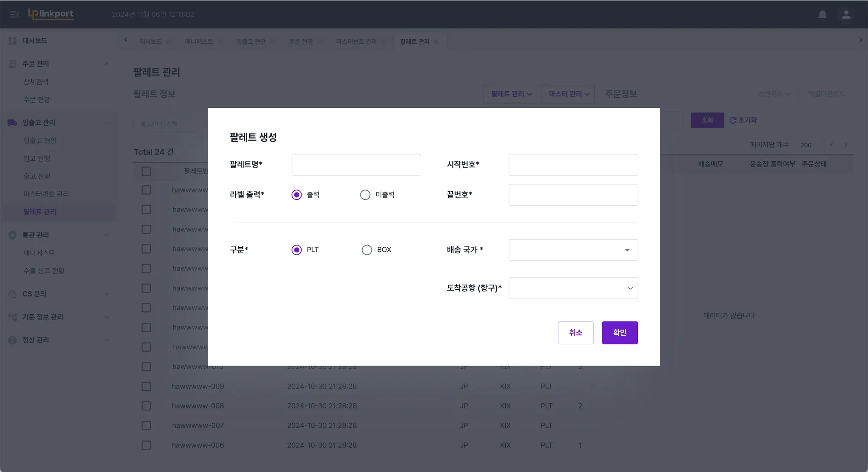Close the 팔레트 관리 tab with X
This screenshot has width=868, height=472.
[436, 42]
